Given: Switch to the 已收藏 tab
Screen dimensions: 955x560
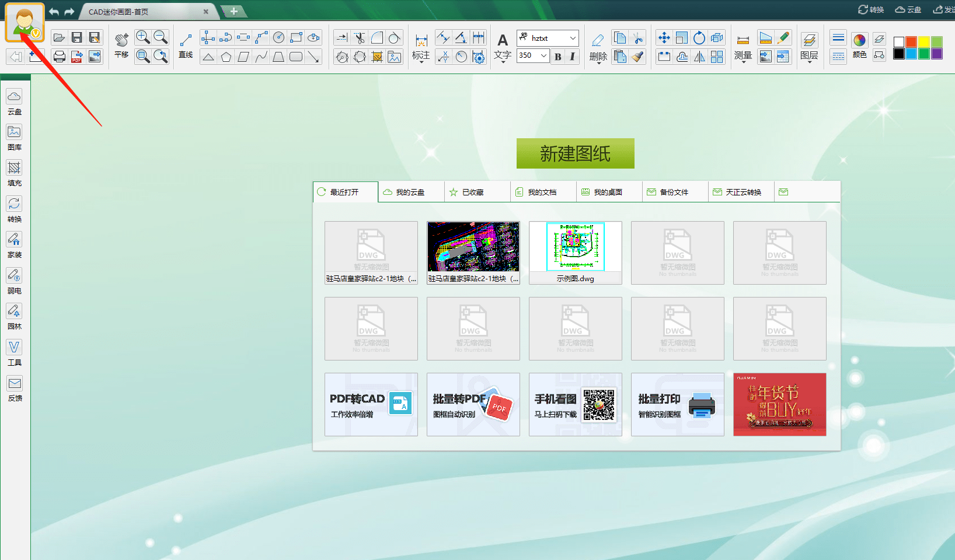Looking at the screenshot, I should click(477, 192).
